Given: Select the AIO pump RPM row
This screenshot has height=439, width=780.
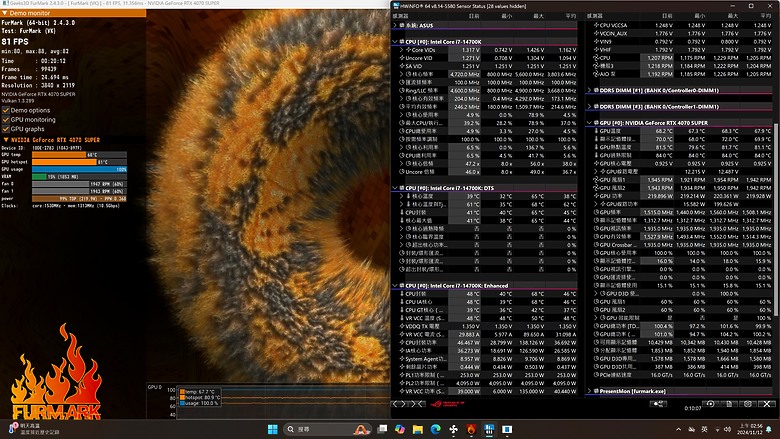Looking at the screenshot, I should click(x=680, y=74).
